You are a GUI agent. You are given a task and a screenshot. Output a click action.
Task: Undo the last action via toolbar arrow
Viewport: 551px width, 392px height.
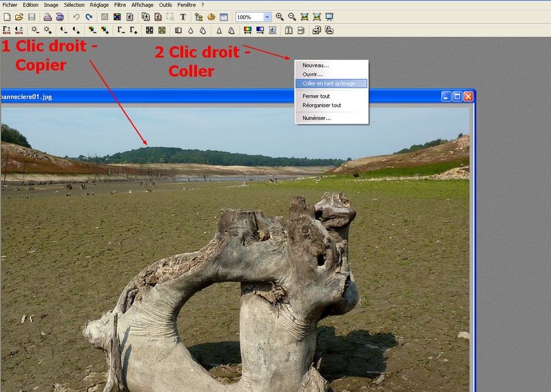click(x=76, y=17)
